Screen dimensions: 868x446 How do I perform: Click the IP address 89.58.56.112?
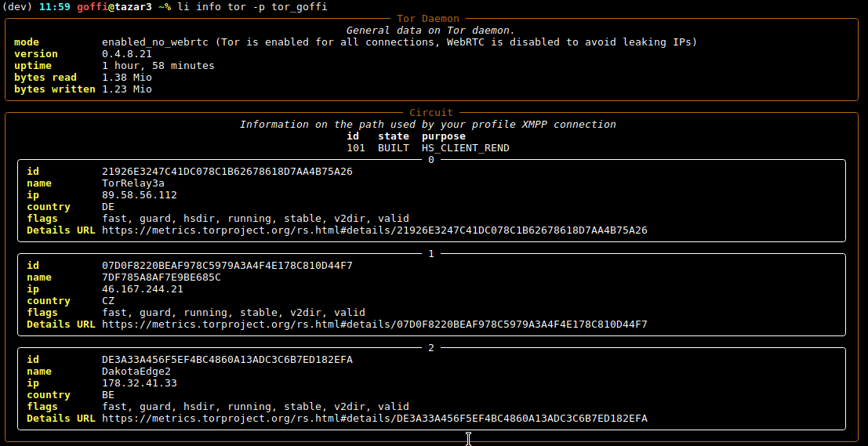point(139,195)
